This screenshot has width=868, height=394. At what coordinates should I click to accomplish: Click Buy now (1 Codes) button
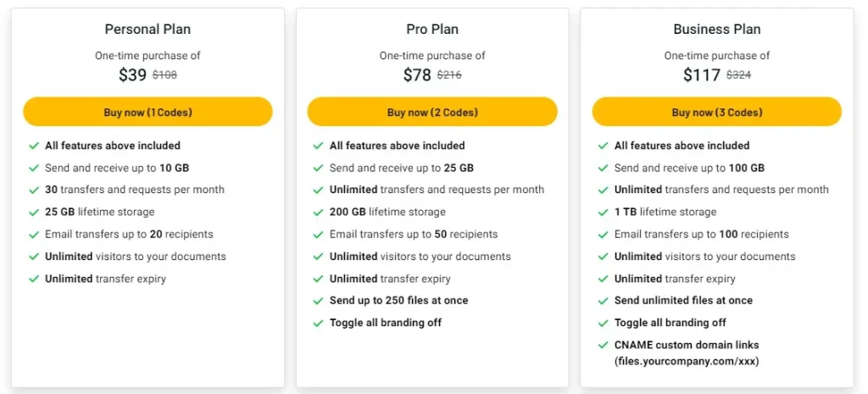[x=147, y=112]
